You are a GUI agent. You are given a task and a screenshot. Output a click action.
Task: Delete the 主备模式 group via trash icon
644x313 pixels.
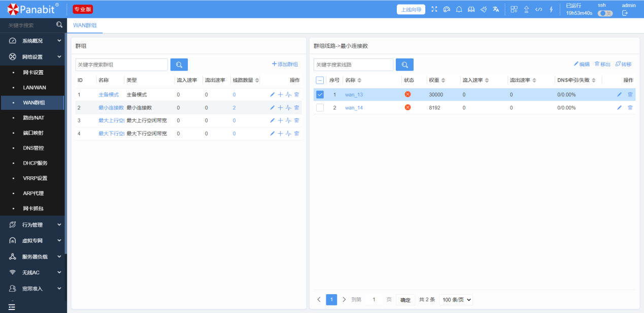(297, 95)
